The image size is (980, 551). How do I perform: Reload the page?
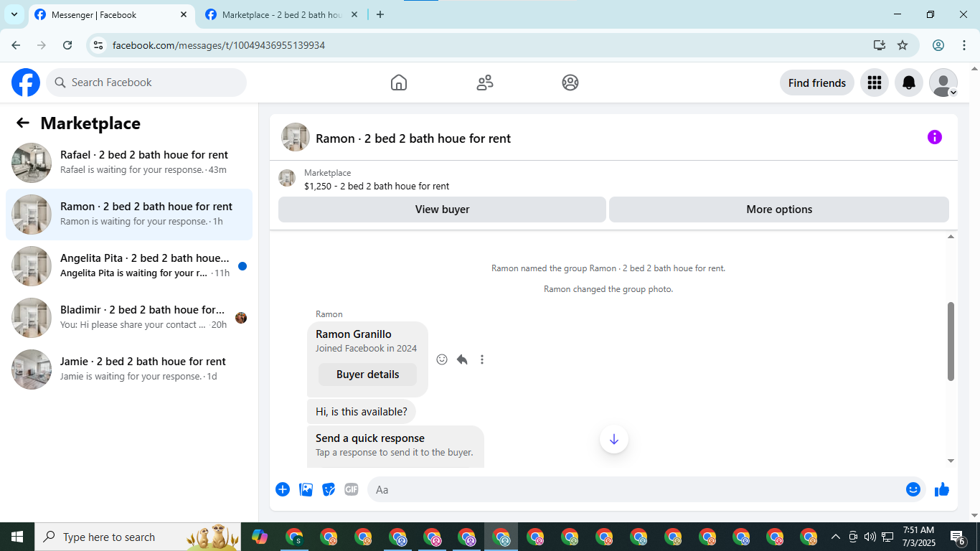click(67, 45)
